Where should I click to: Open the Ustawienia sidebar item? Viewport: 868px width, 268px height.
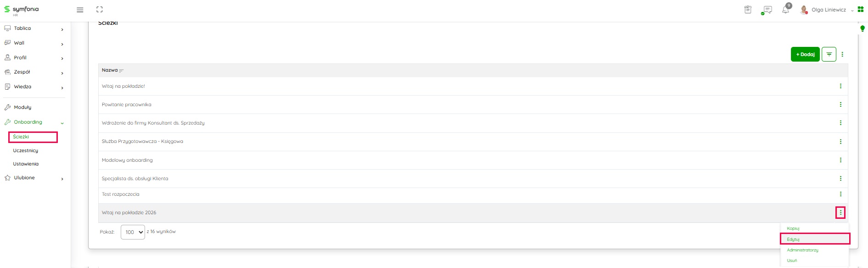tap(26, 164)
